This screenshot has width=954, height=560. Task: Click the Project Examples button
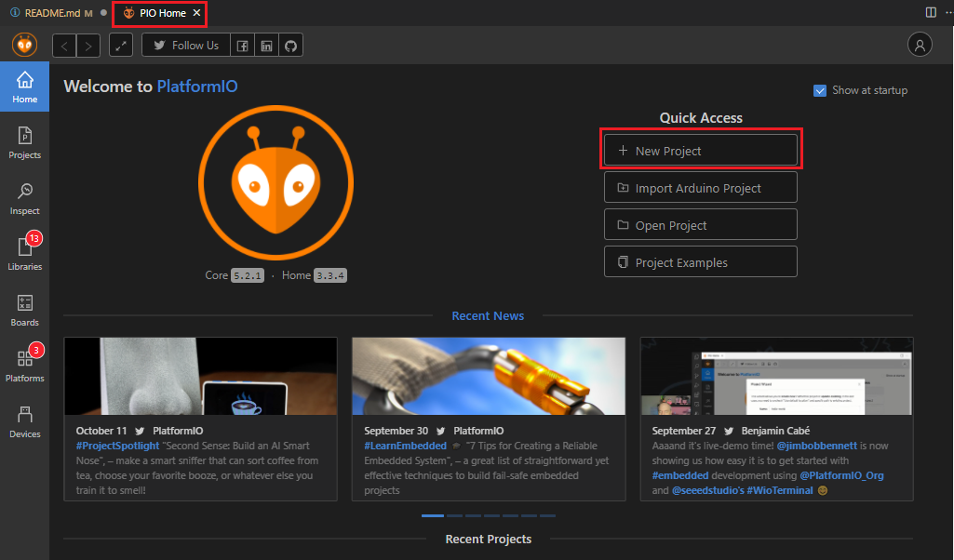(700, 261)
